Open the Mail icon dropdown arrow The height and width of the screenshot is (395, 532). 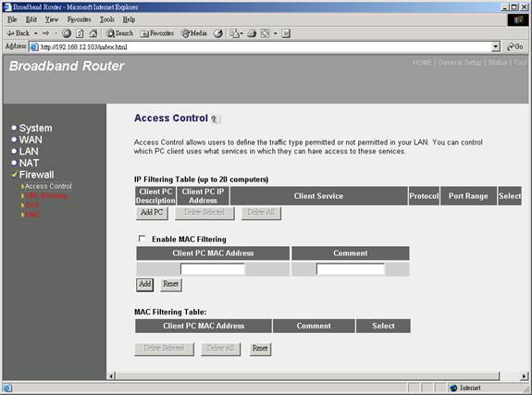241,33
